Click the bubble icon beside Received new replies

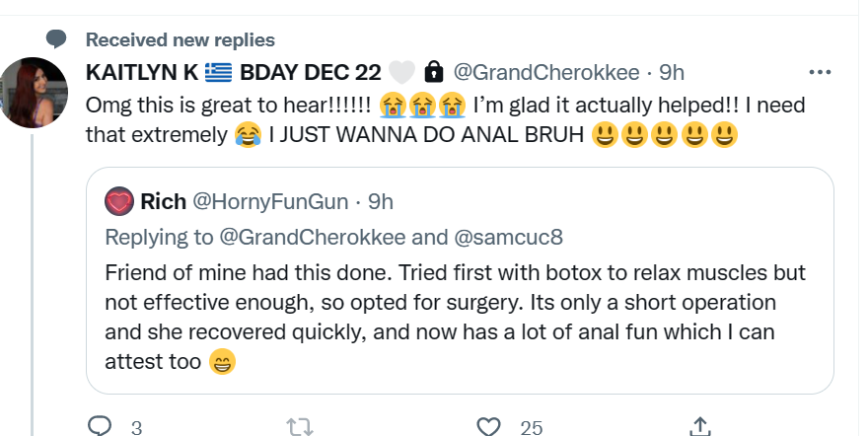(x=56, y=38)
